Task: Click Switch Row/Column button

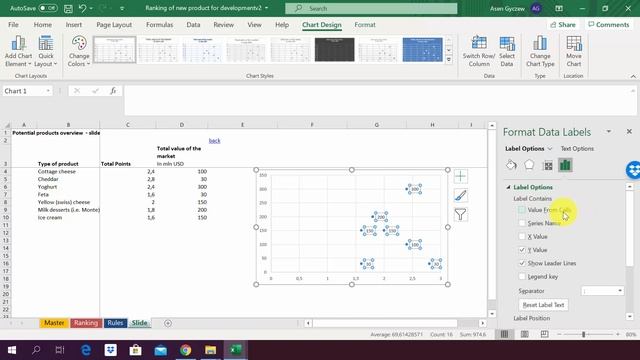Action: click(x=479, y=51)
